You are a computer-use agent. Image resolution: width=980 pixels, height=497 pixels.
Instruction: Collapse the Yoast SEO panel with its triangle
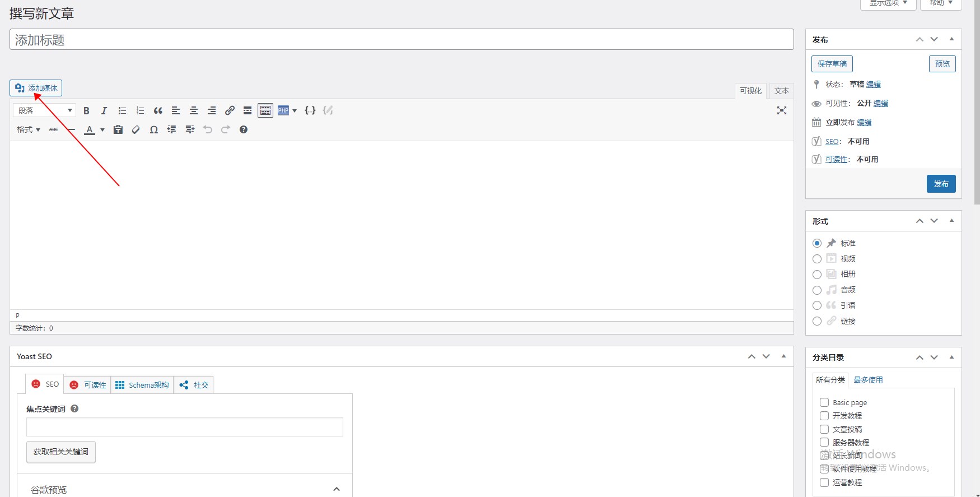click(x=783, y=356)
